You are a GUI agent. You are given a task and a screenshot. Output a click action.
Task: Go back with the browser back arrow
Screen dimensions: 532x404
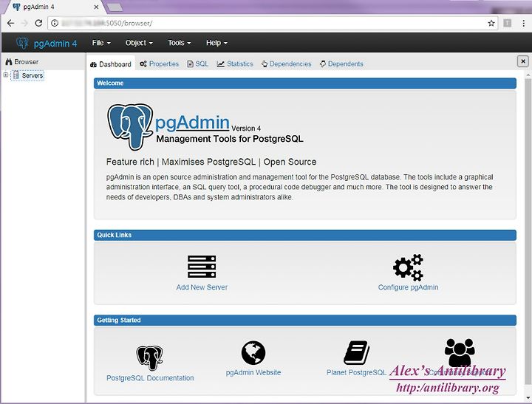pyautogui.click(x=10, y=23)
